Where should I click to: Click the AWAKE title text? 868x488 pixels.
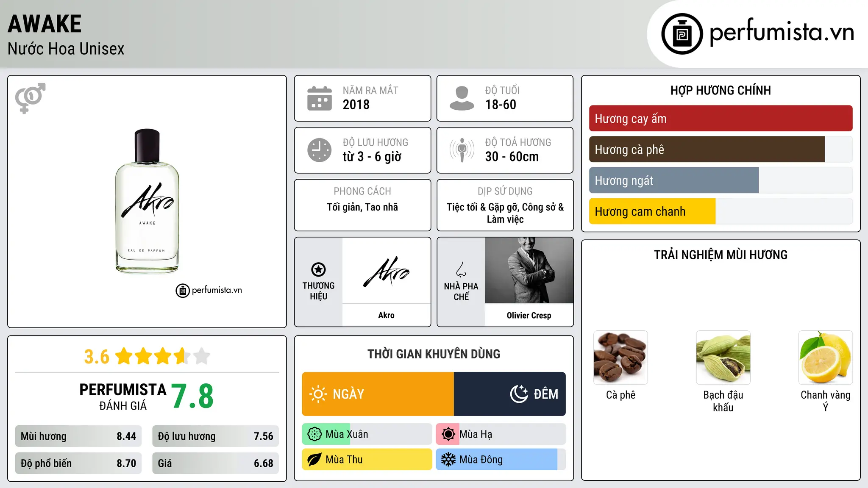pyautogui.click(x=45, y=24)
